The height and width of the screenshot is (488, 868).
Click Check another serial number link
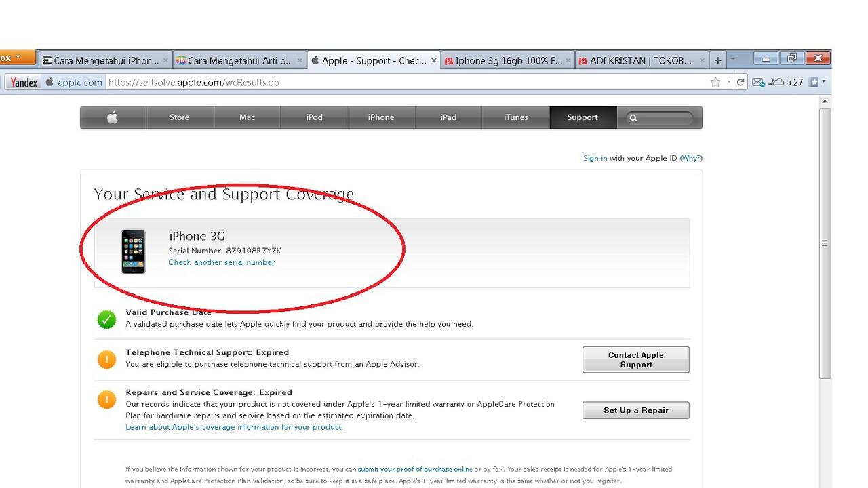coord(222,262)
